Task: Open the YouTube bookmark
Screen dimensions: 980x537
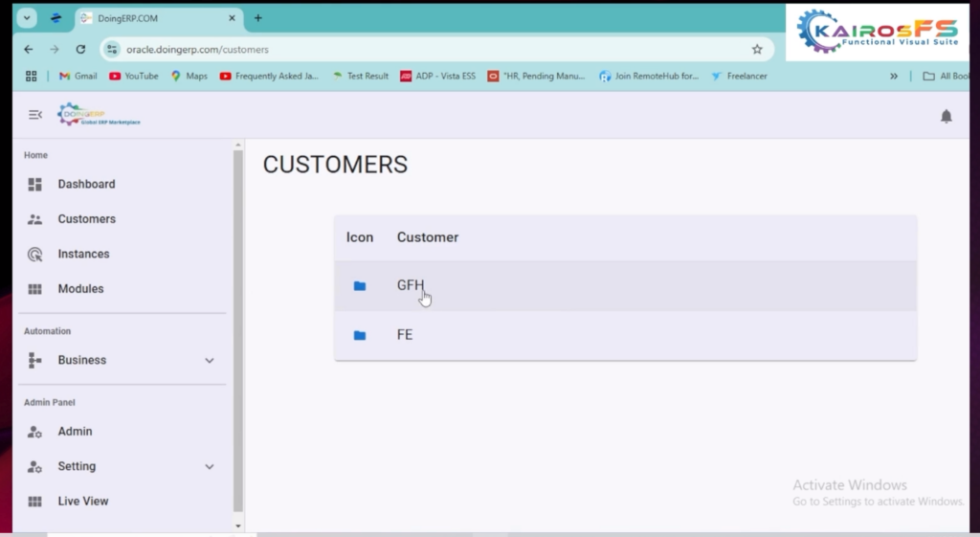Action: [x=134, y=76]
